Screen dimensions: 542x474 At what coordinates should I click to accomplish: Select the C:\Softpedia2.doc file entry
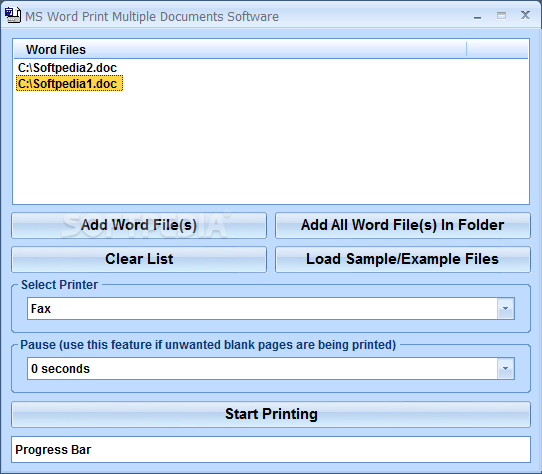(67, 68)
